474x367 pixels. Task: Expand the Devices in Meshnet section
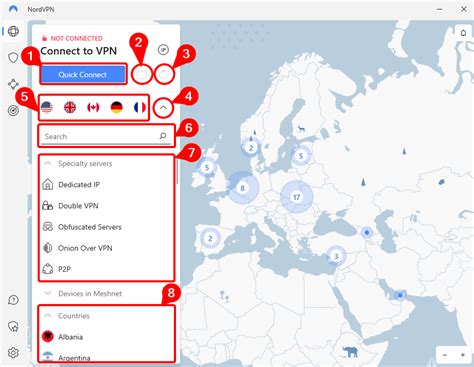[48, 293]
